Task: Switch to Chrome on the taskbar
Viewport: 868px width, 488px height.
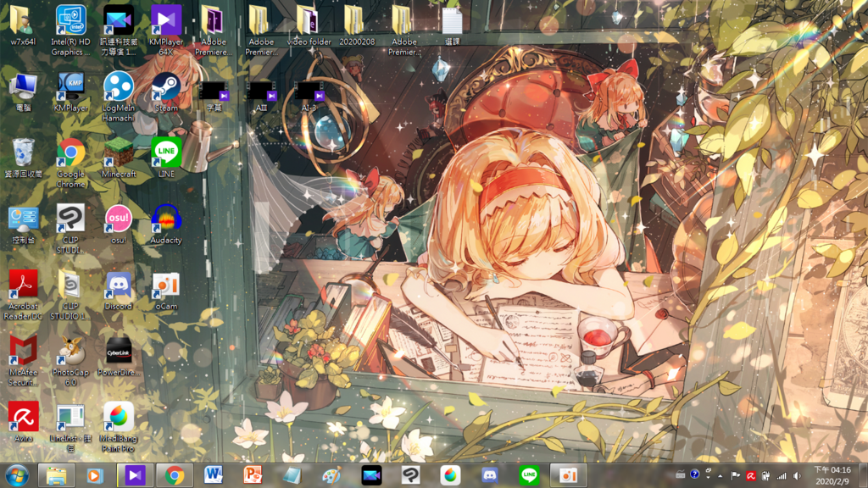Action: (x=175, y=475)
